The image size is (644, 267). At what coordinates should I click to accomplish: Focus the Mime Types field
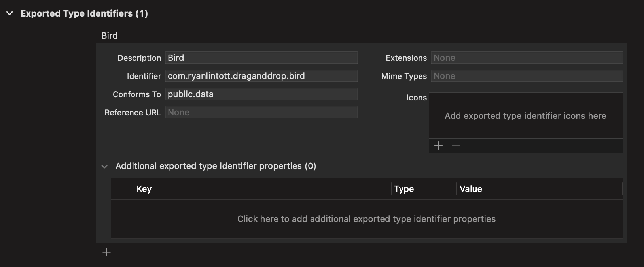click(x=527, y=76)
